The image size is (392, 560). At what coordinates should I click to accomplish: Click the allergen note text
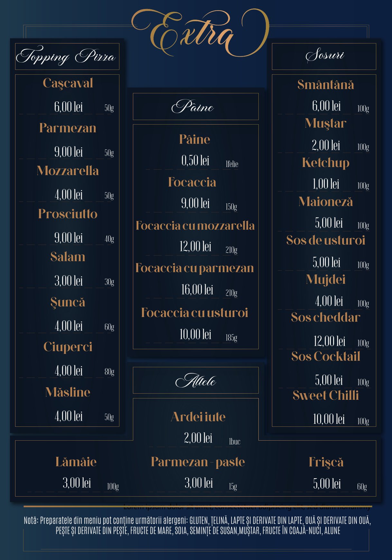[x=197, y=526]
